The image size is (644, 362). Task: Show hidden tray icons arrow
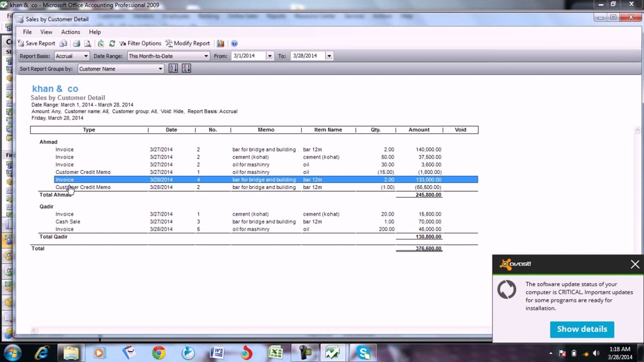tap(551, 353)
